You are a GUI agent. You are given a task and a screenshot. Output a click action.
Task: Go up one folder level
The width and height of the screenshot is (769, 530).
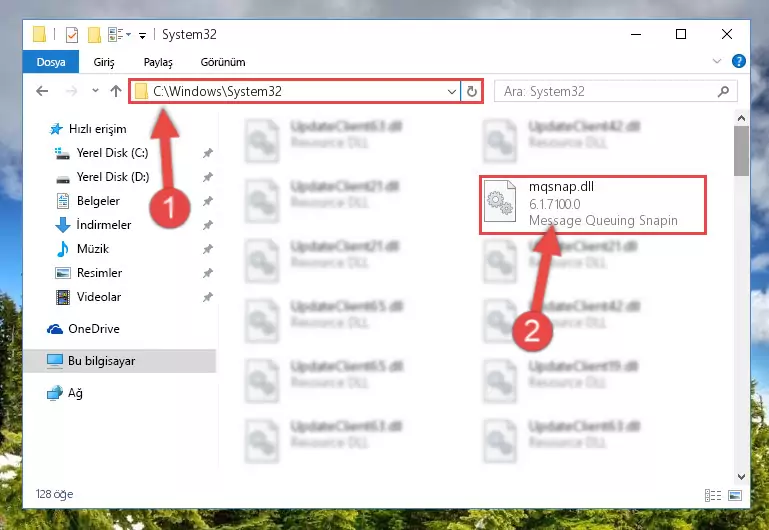[116, 91]
